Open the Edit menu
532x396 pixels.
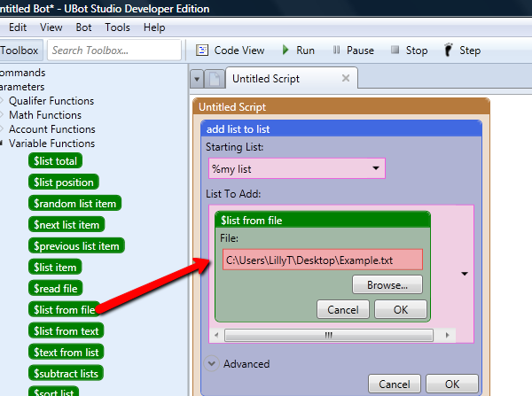[18, 27]
